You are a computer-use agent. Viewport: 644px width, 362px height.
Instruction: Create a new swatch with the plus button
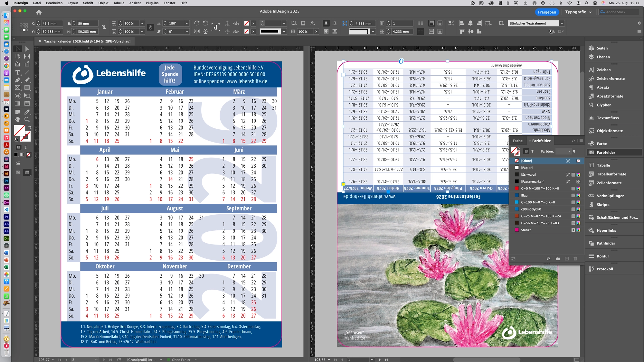pos(567,259)
